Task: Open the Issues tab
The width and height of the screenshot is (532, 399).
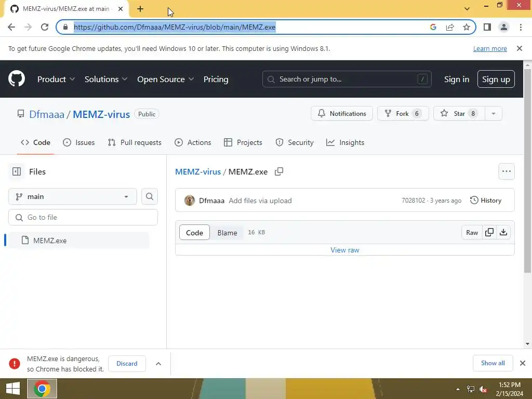Action: [x=79, y=142]
